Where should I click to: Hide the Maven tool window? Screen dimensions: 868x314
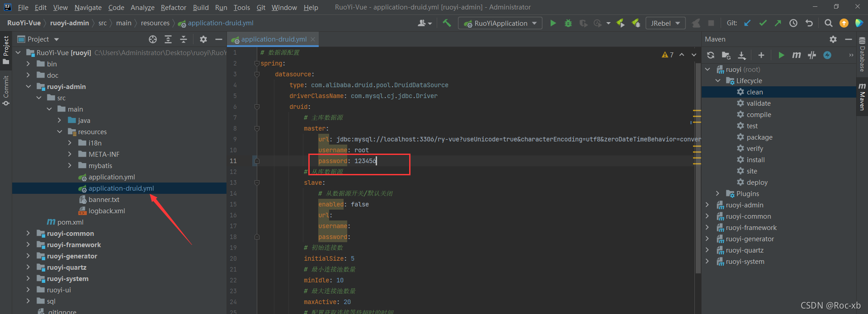pyautogui.click(x=849, y=39)
